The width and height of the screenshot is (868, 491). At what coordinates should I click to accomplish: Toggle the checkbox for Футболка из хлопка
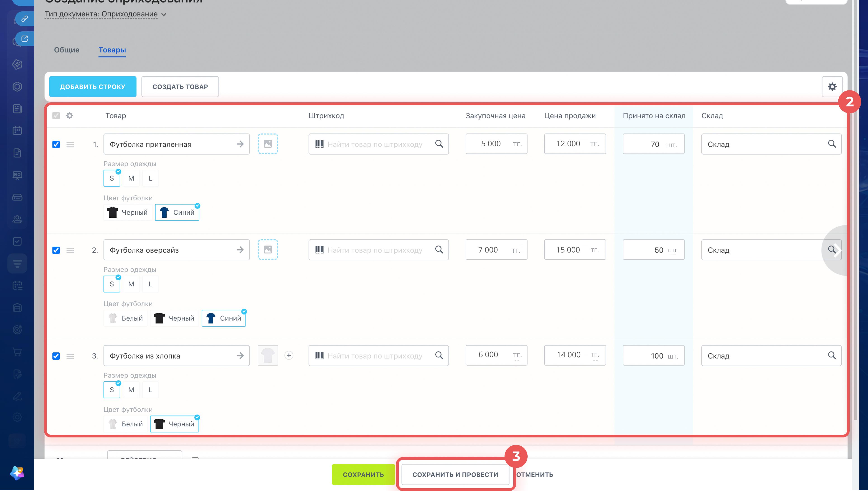pos(56,356)
